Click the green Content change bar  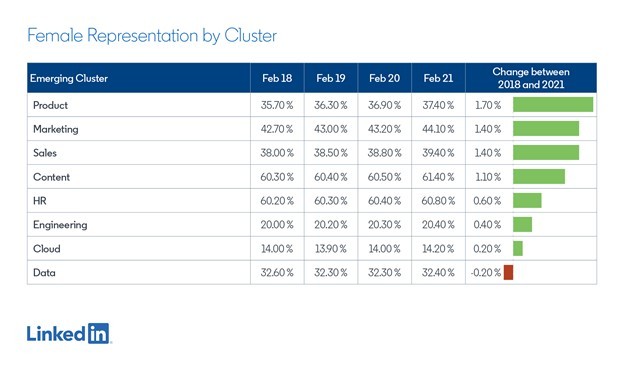click(539, 176)
